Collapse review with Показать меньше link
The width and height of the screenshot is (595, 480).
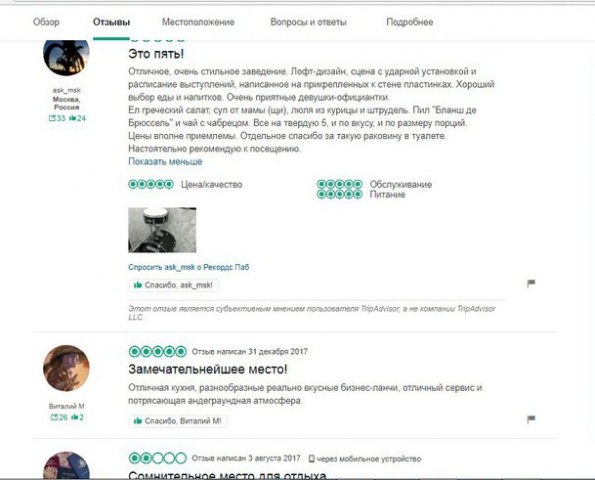point(165,161)
